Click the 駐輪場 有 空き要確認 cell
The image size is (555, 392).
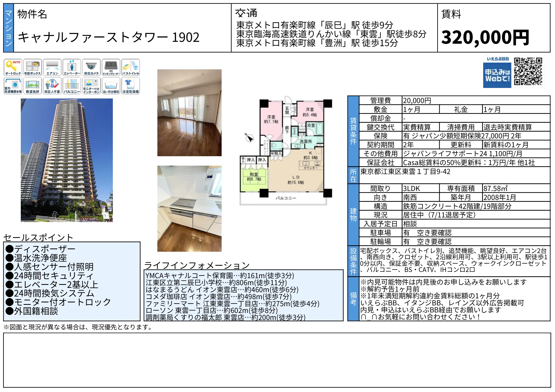click(x=476, y=241)
